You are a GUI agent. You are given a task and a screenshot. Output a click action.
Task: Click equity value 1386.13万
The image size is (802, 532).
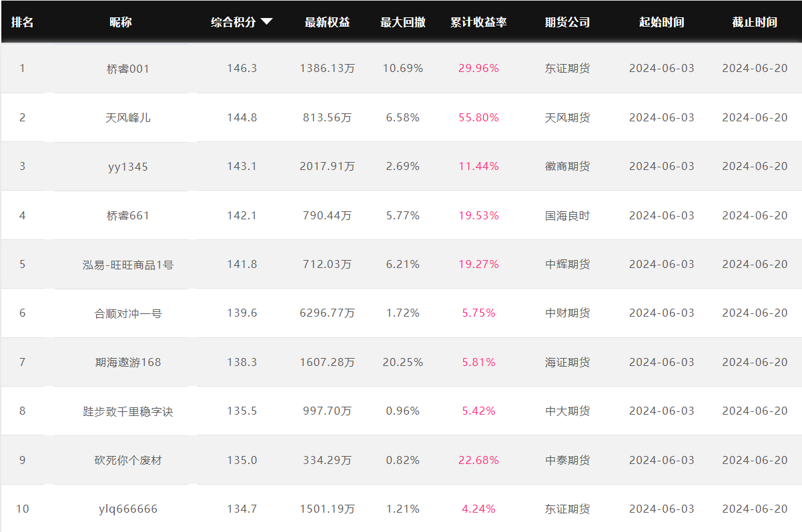[x=327, y=68]
